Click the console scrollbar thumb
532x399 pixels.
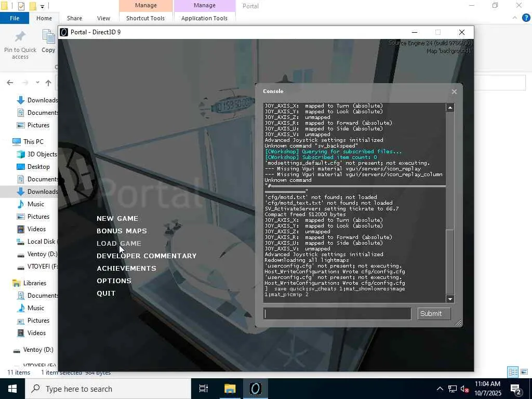[450, 262]
